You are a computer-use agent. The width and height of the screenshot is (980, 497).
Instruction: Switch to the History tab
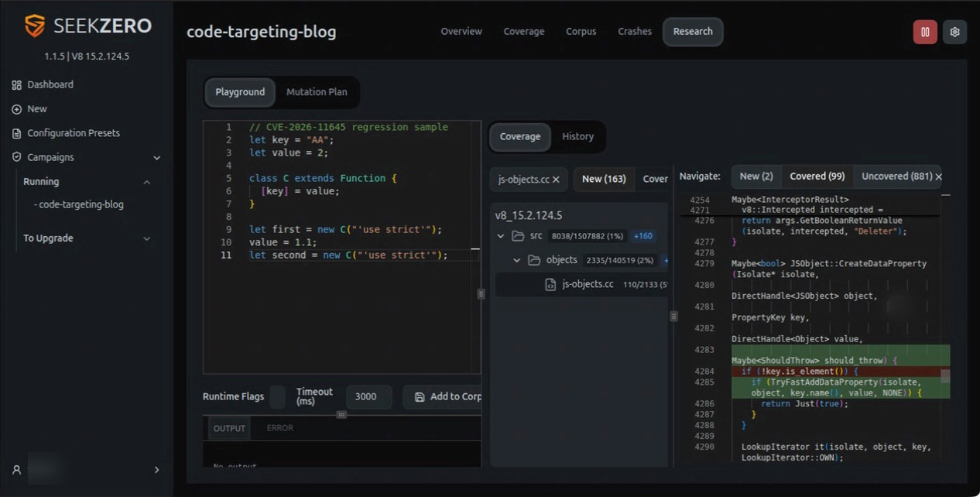[577, 137]
